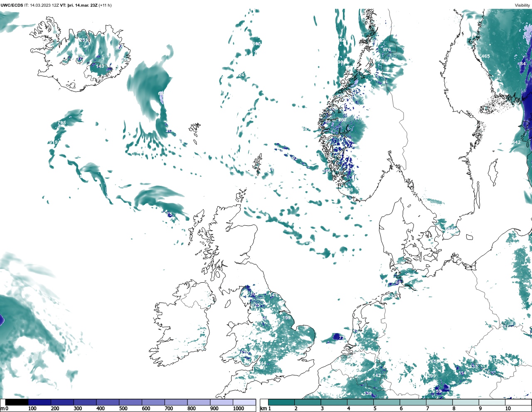Click the '5' tick label on km legend

point(375,409)
